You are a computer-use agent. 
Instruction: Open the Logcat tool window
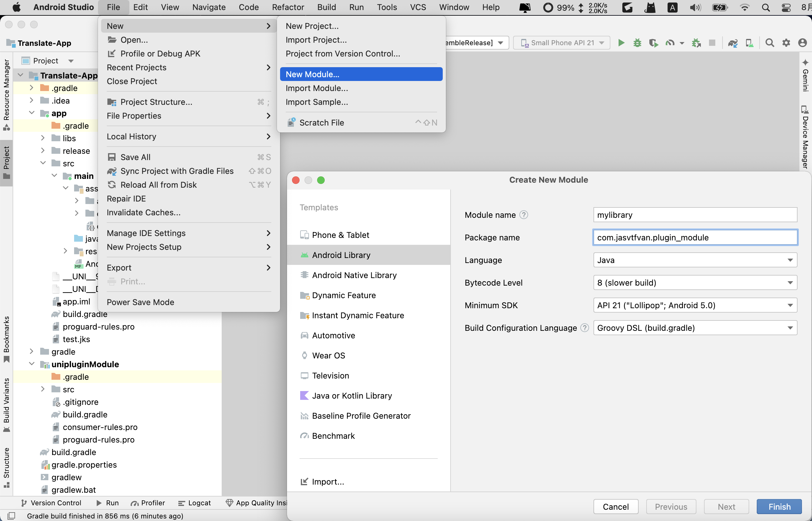194,503
